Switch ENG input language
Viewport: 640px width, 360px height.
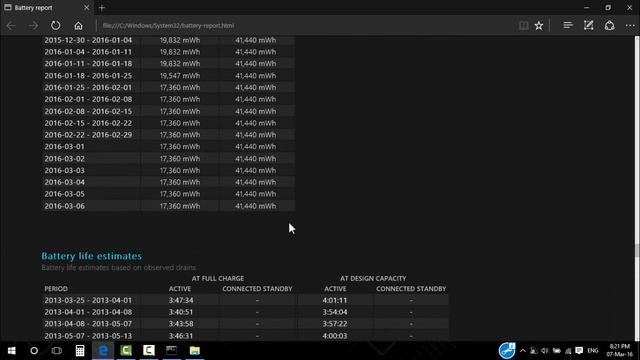click(x=593, y=351)
